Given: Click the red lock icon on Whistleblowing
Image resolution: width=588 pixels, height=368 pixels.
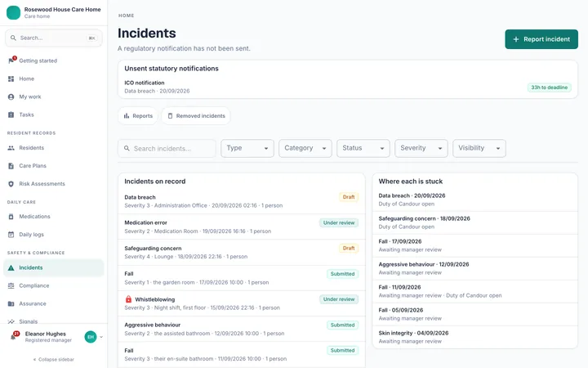Looking at the screenshot, I should tap(128, 299).
